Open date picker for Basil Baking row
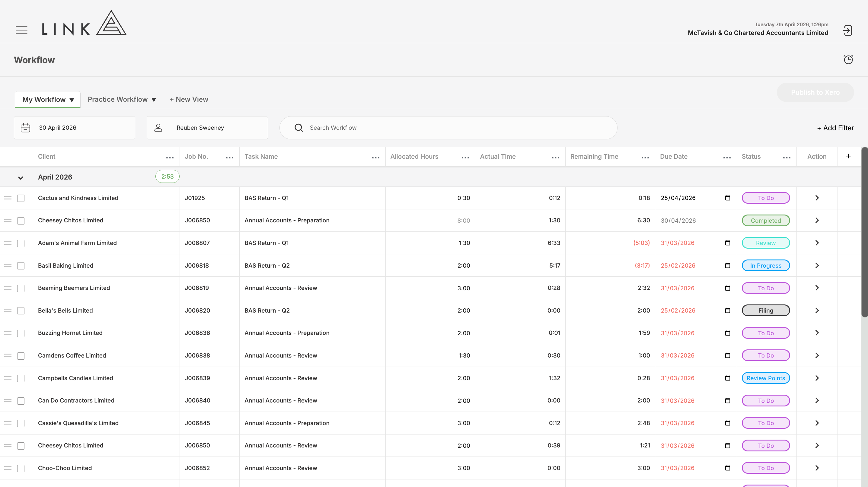This screenshot has width=868, height=487. [x=727, y=266]
